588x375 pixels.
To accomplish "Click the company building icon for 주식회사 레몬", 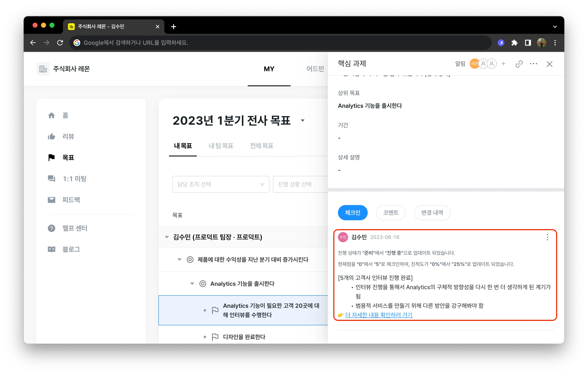I will [43, 69].
